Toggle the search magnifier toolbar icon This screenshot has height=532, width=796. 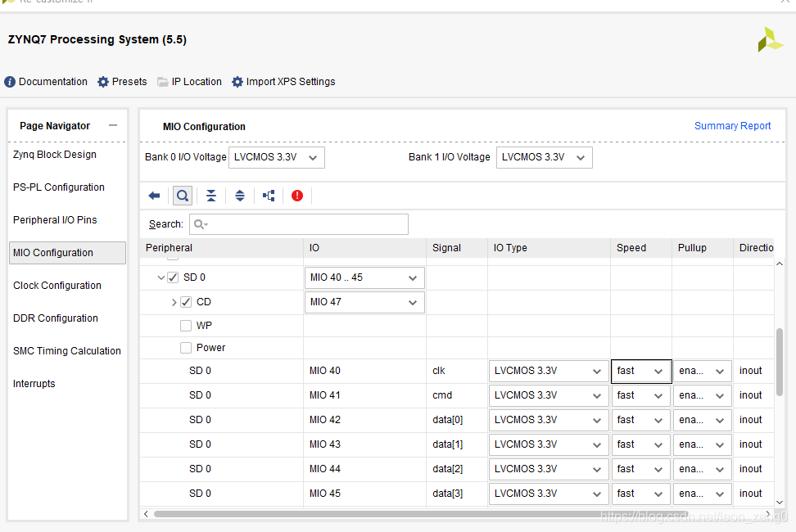tap(182, 196)
